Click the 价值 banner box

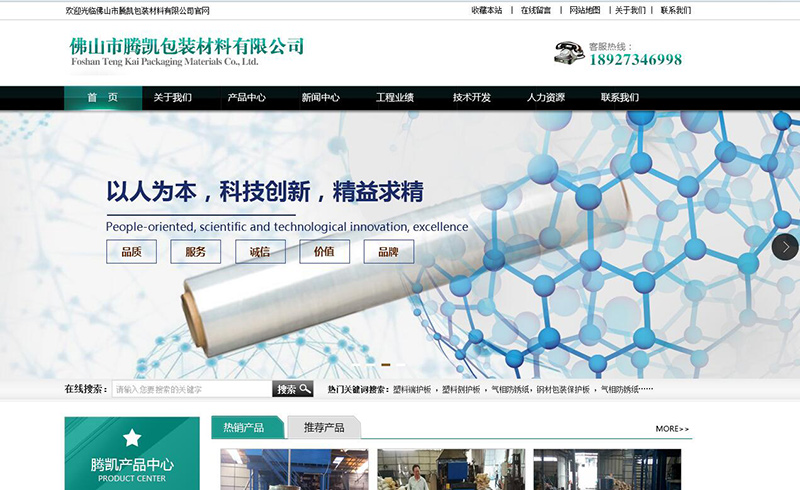coord(324,252)
